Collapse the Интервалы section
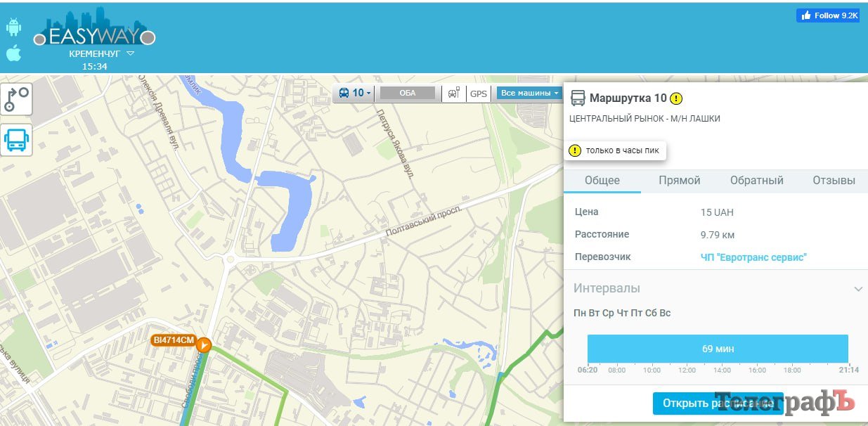This screenshot has height=426, width=868. pyautogui.click(x=857, y=289)
